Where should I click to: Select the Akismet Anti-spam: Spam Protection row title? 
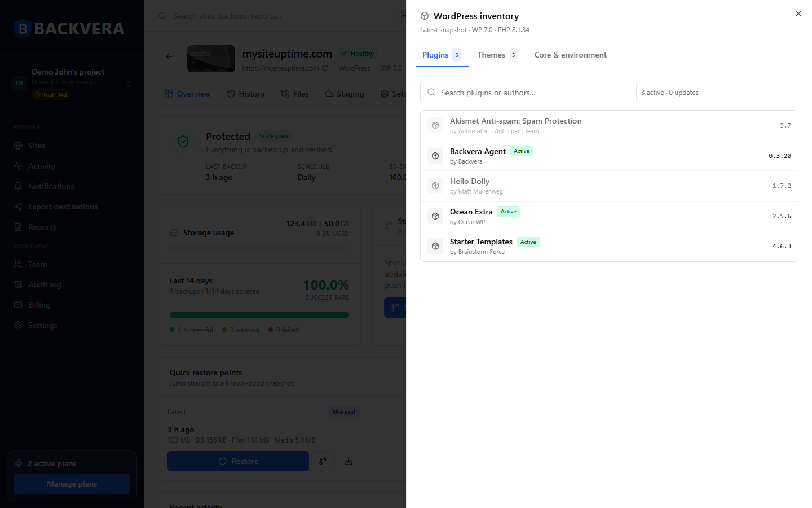pos(515,121)
